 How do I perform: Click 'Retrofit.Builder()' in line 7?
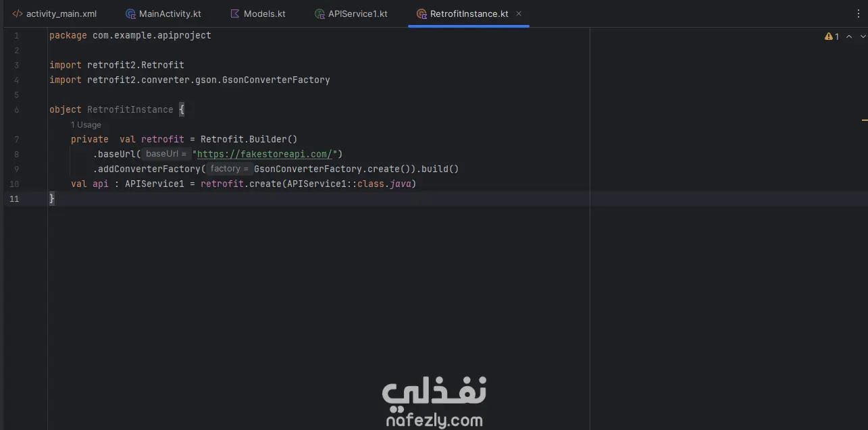[x=249, y=139]
